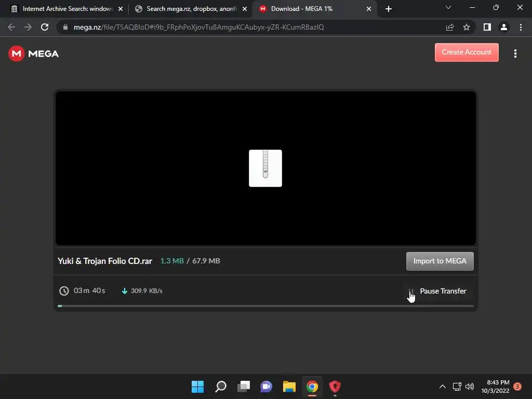
Task: Close the Download - MEGA tab
Action: 369,9
